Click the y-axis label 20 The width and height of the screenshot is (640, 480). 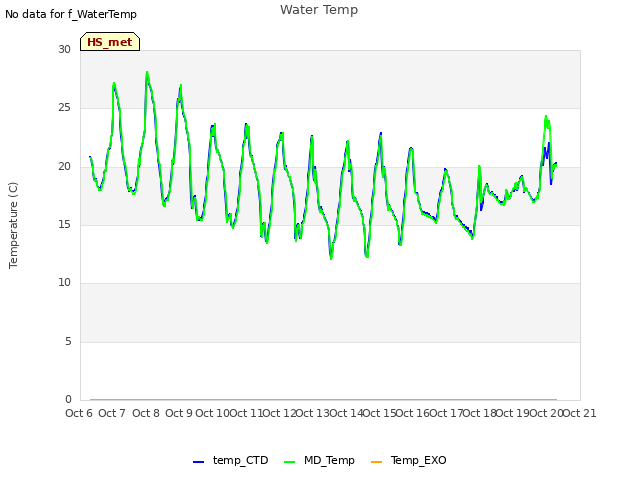point(64,166)
